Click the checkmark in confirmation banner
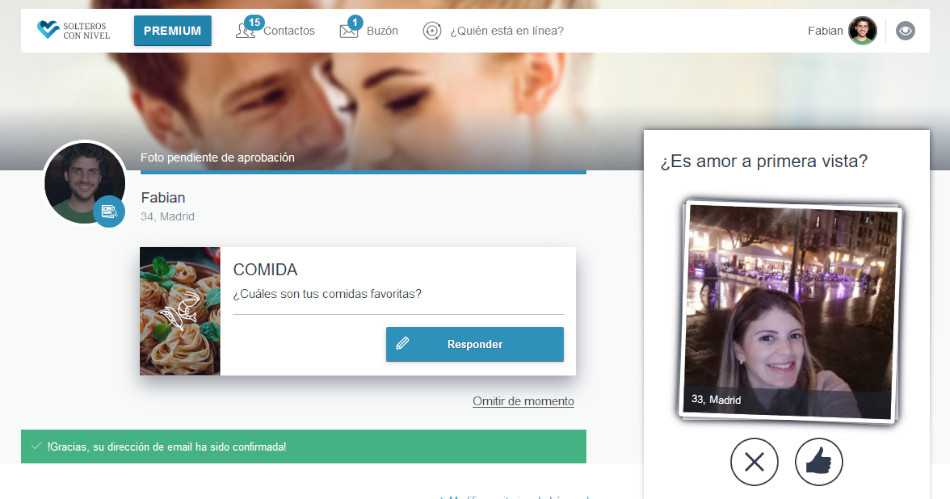 36,446
